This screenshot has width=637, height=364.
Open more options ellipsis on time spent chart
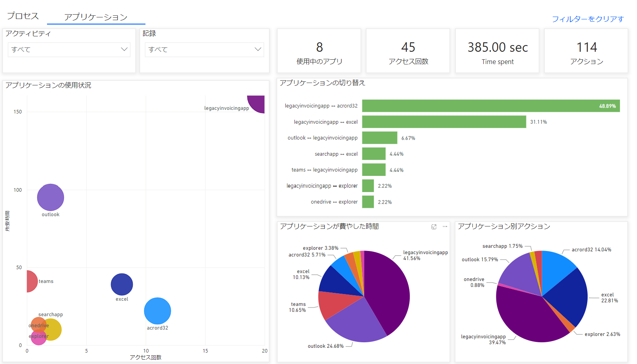(x=445, y=226)
